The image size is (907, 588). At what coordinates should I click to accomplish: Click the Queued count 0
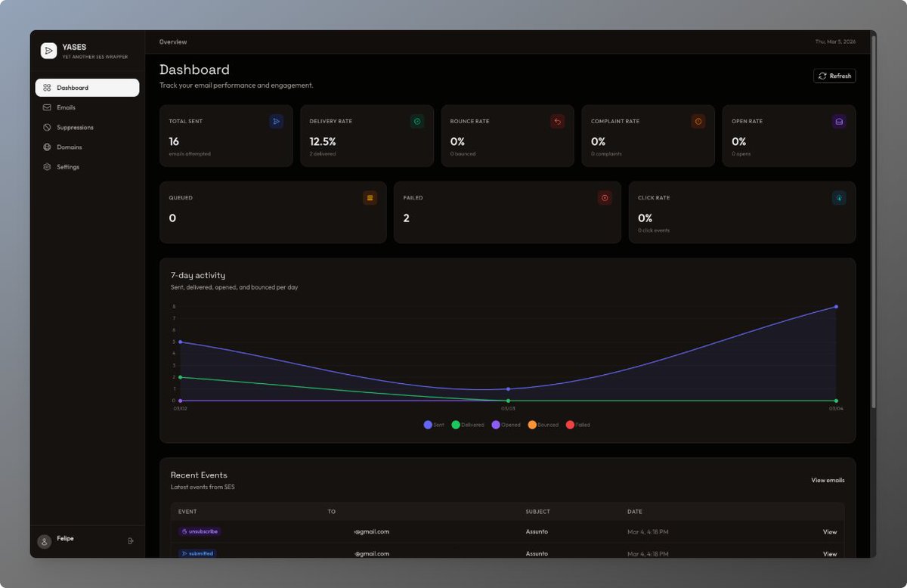click(x=172, y=218)
